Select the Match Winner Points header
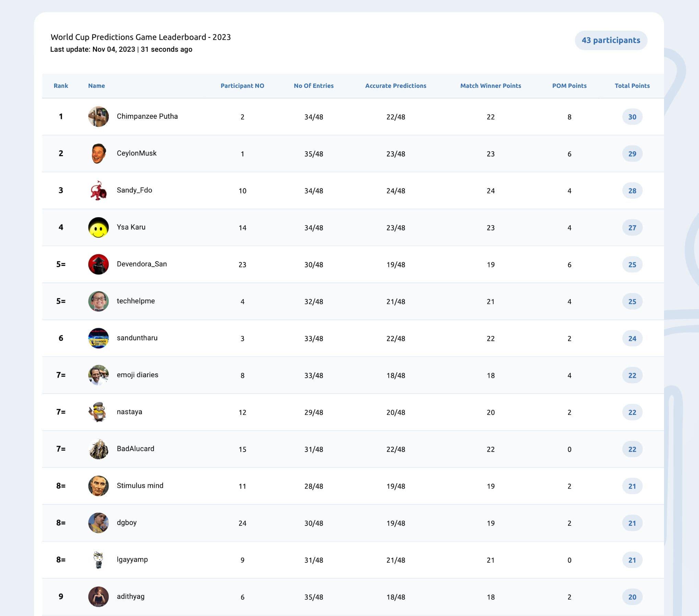 pyautogui.click(x=490, y=86)
